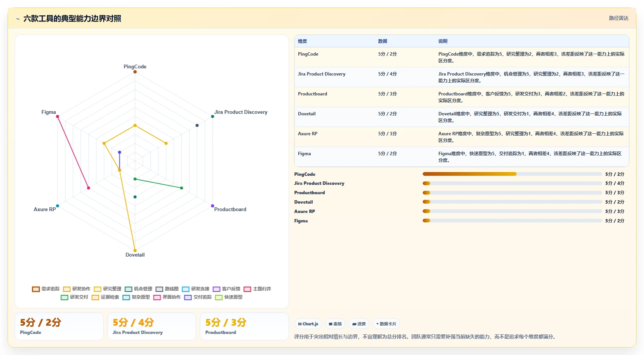The height and width of the screenshot is (355, 644).
Task: Click the Axure RP progress bar
Action: (x=512, y=211)
